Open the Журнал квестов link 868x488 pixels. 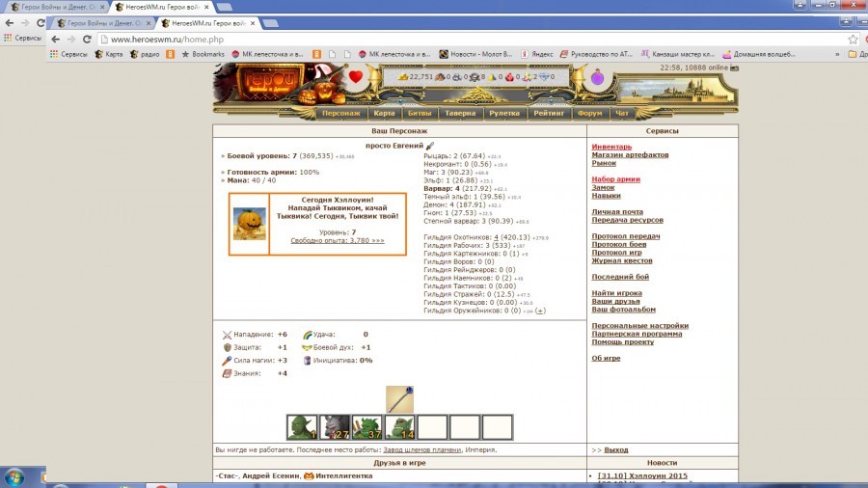pos(622,260)
